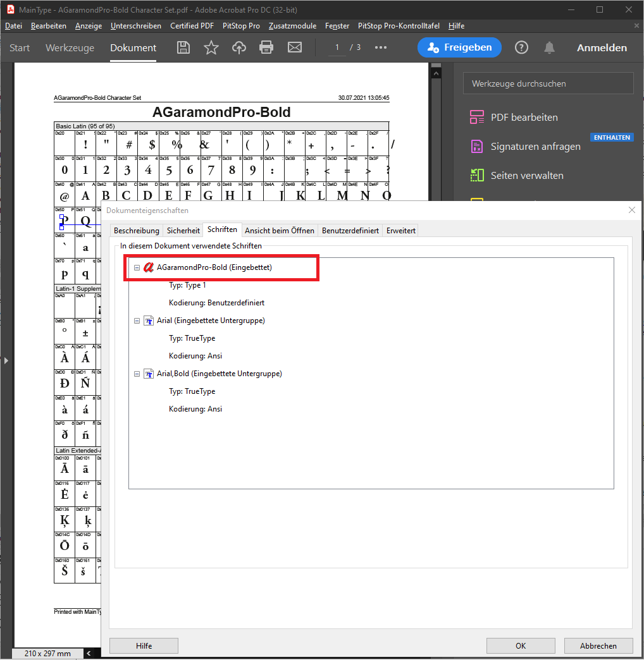Click the horizontal scroll left arrow
Screen dimensions: 644x660
tap(89, 653)
